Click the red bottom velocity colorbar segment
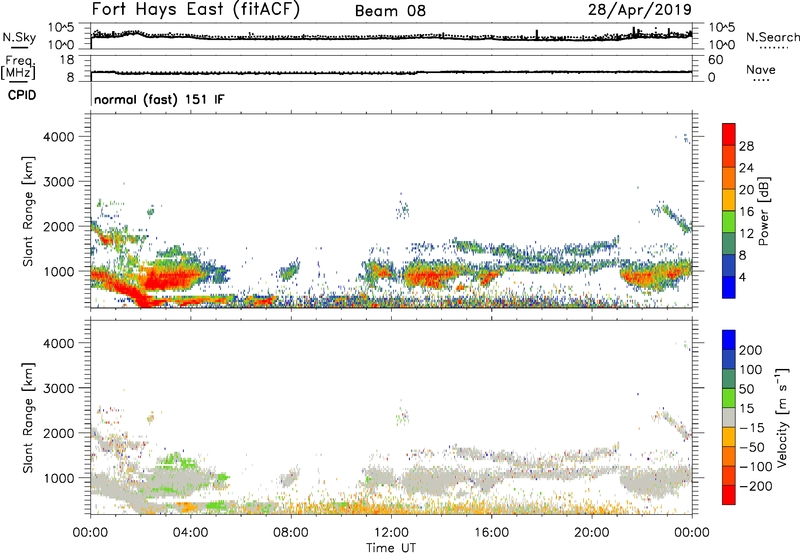 pyautogui.click(x=729, y=495)
